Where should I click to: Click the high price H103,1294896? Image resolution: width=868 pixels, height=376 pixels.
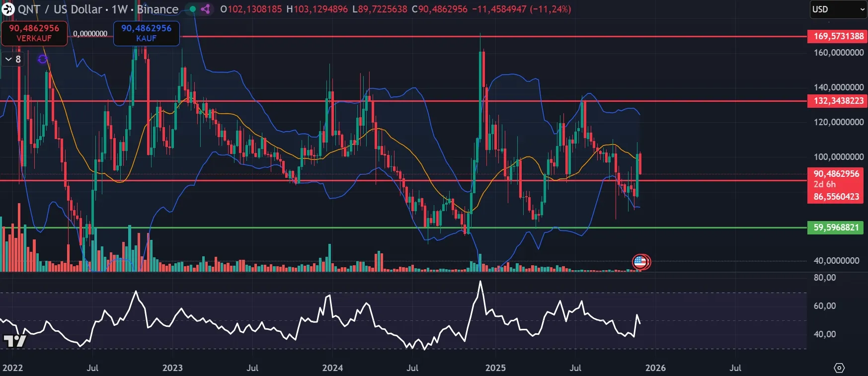(317, 9)
